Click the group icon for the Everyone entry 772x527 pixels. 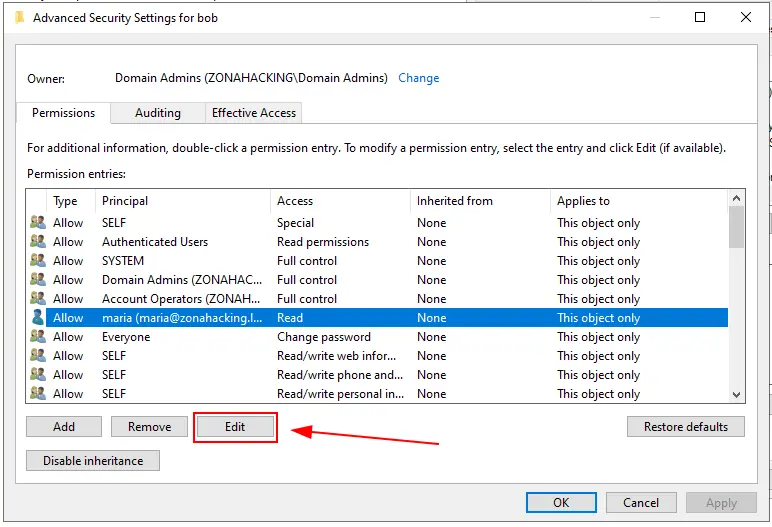[38, 337]
